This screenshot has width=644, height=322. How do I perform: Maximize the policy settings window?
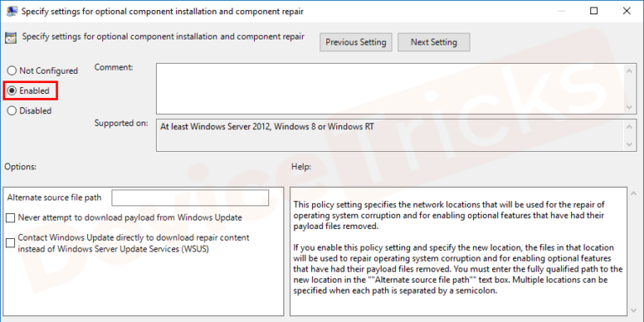point(594,11)
